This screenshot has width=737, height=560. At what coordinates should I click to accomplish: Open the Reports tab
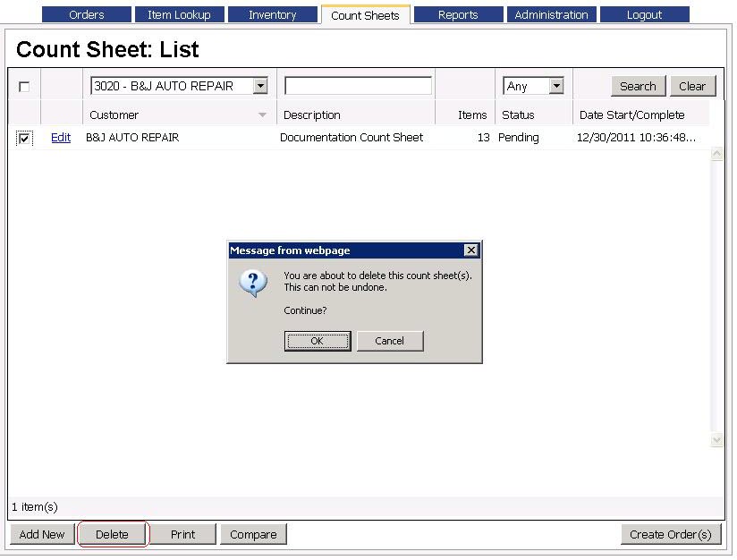pyautogui.click(x=458, y=14)
